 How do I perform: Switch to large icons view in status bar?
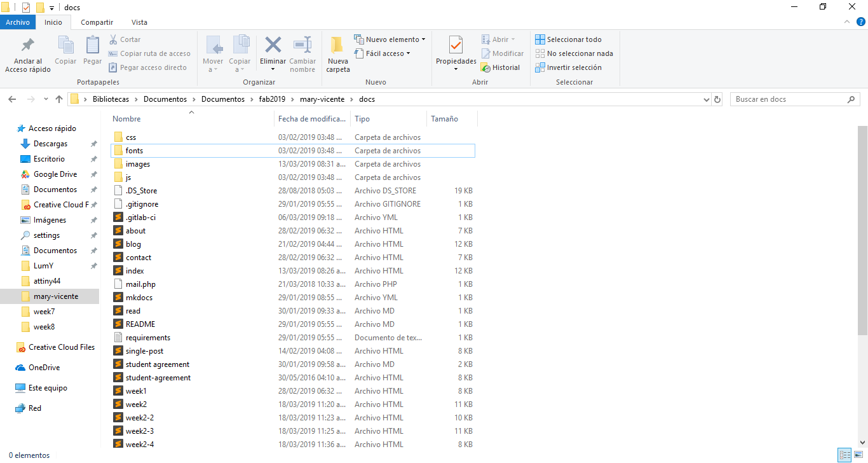tap(858, 455)
